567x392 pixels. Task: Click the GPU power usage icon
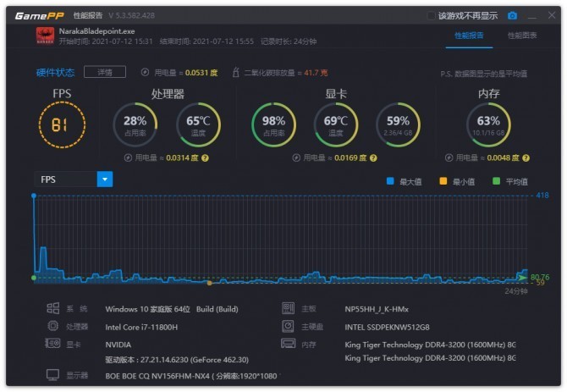(x=296, y=158)
